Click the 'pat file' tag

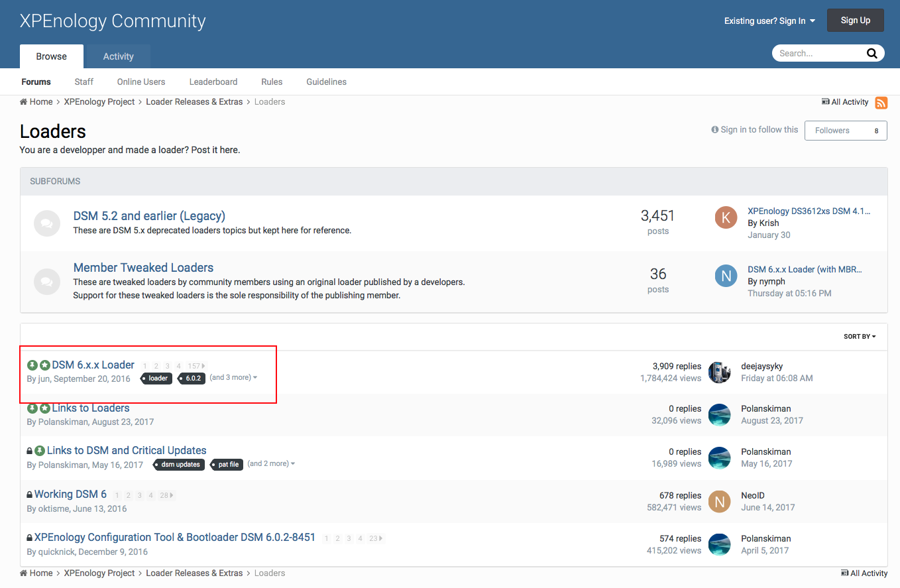click(x=227, y=464)
